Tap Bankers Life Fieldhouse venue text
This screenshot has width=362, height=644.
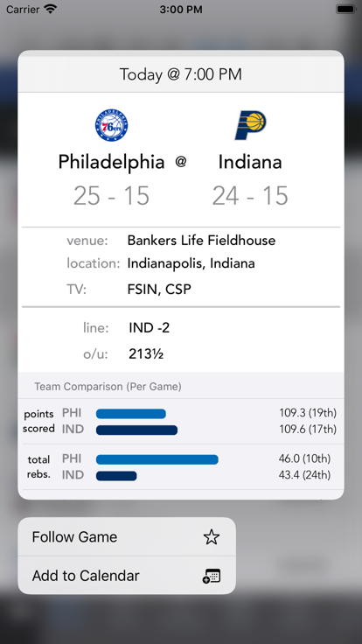pyautogui.click(x=201, y=241)
